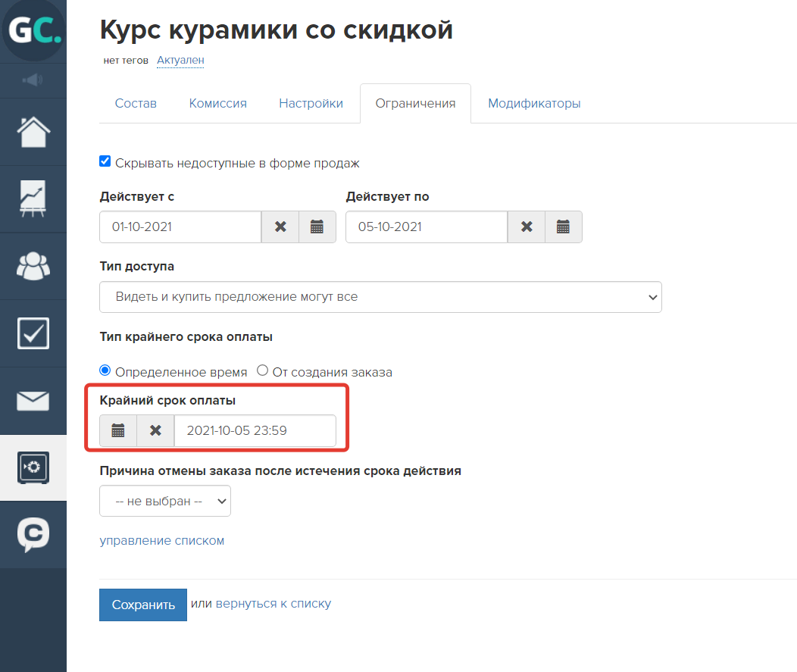Follow the 'вернуться к списку' link

click(273, 604)
